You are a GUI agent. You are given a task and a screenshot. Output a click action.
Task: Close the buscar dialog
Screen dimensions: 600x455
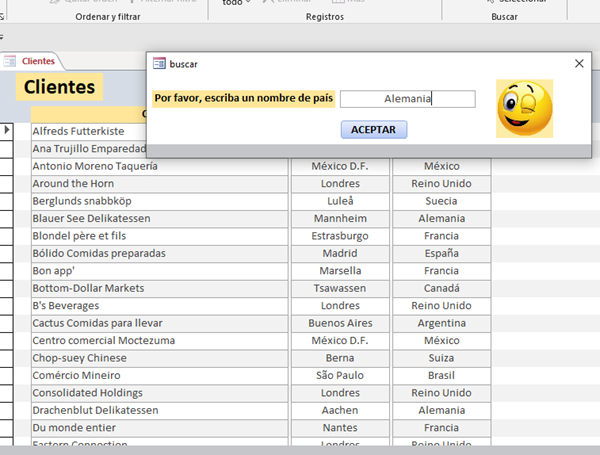tap(578, 64)
